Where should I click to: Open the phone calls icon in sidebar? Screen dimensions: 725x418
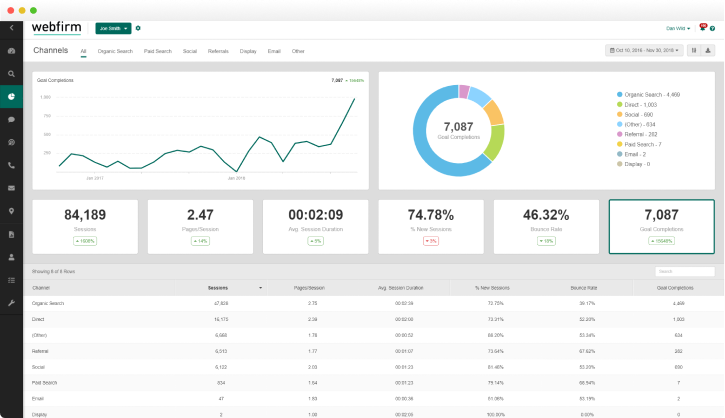click(12, 166)
